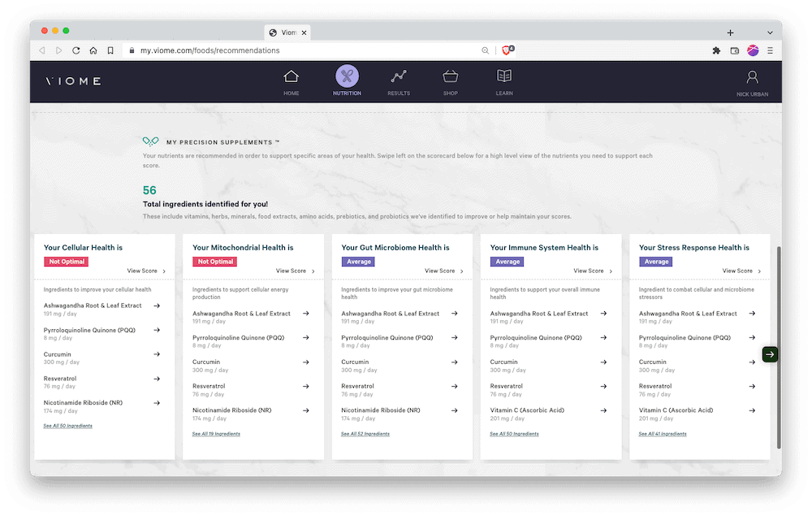Open Curcumin arrow in Cellular Health card
The height and width of the screenshot is (516, 812).
coord(157,354)
